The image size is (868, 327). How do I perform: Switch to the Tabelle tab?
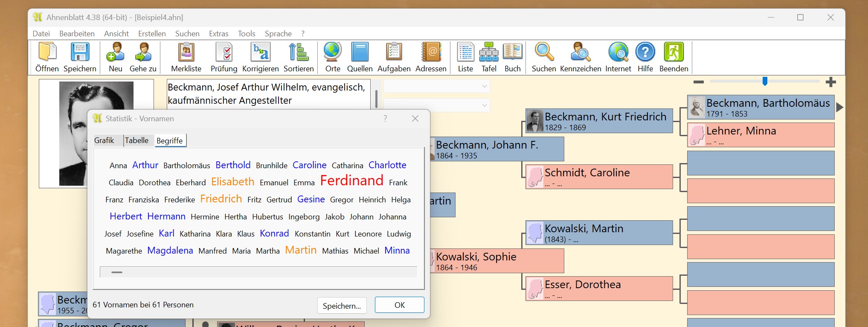[x=136, y=140]
